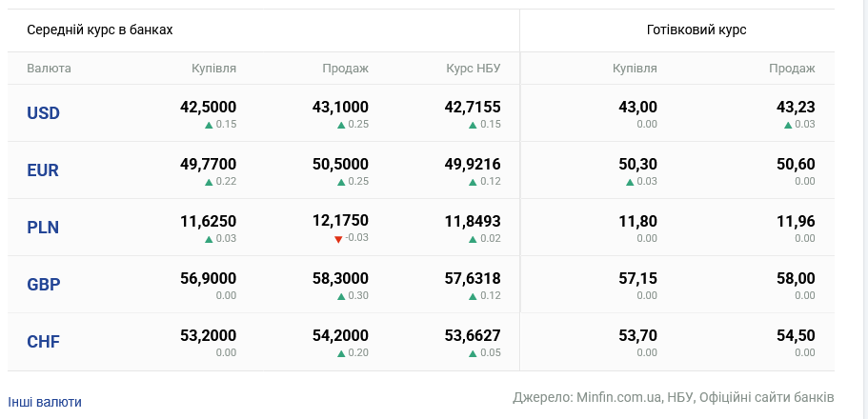This screenshot has height=419, width=868.
Task: Click the green arrow under USD cash sell 43,23
Action: pyautogui.click(x=788, y=125)
